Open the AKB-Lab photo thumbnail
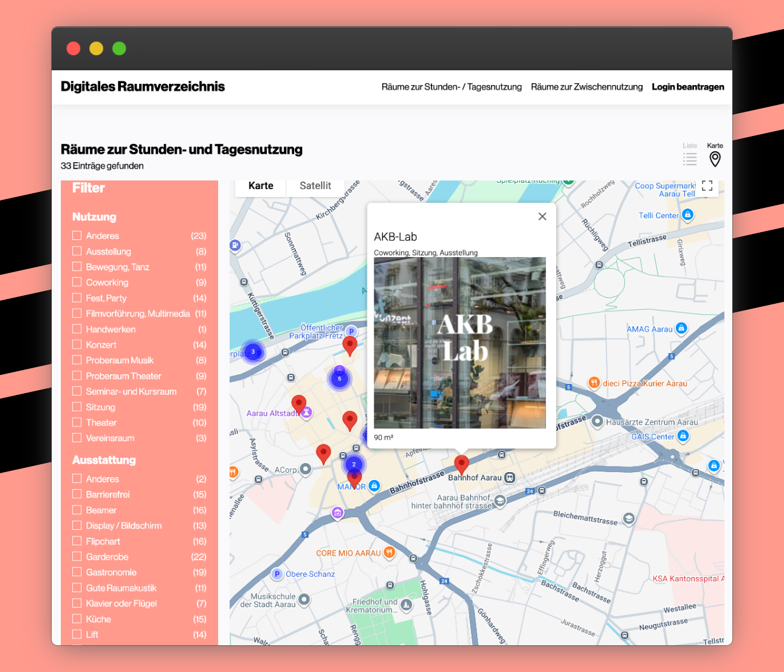The height and width of the screenshot is (672, 784). [x=460, y=343]
